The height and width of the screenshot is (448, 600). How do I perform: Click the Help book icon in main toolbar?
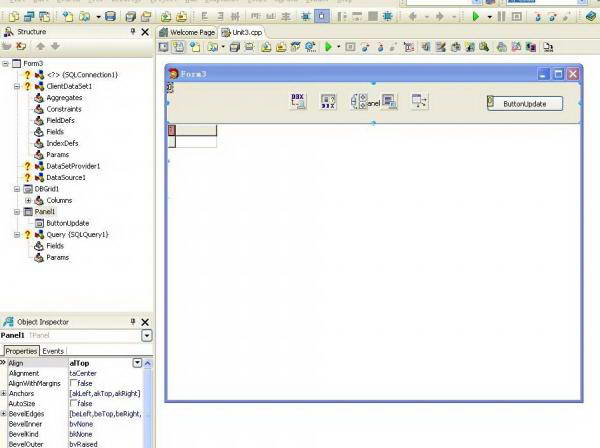(x=591, y=16)
